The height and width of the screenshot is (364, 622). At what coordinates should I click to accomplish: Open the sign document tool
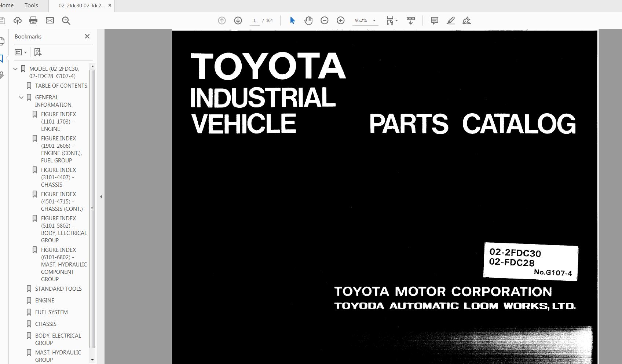click(467, 21)
